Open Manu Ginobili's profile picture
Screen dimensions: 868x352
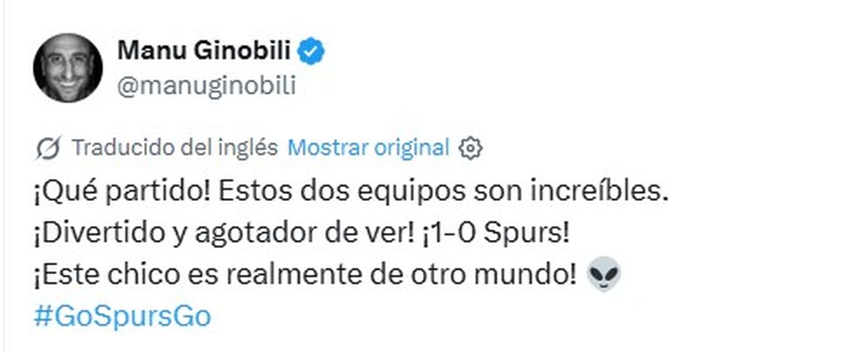(67, 67)
